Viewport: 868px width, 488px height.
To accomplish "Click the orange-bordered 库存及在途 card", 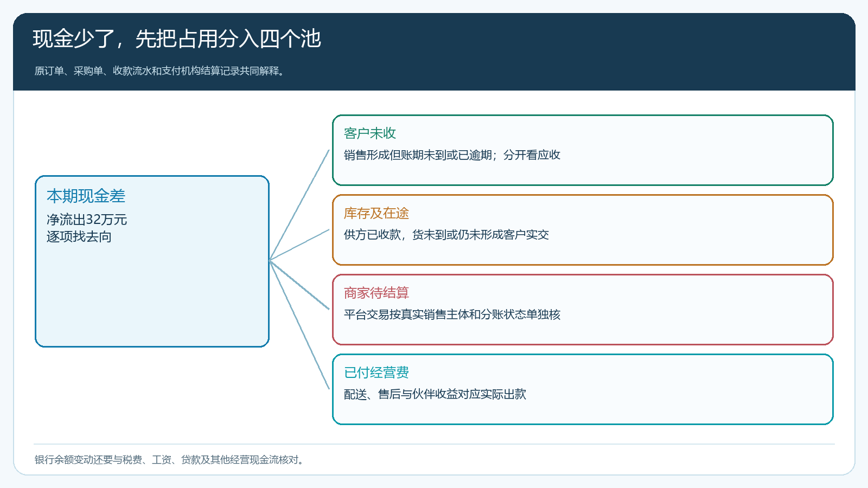I will pos(583,230).
